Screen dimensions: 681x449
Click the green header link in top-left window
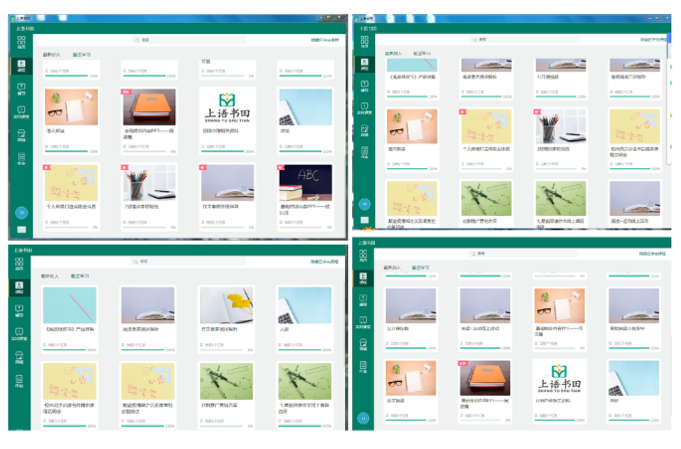coord(325,40)
